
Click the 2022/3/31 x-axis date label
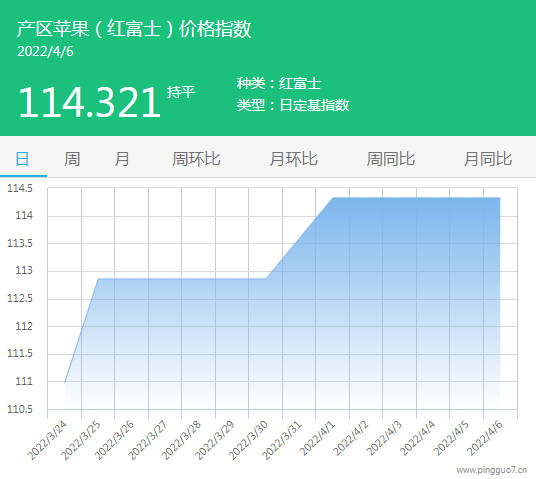tap(282, 440)
